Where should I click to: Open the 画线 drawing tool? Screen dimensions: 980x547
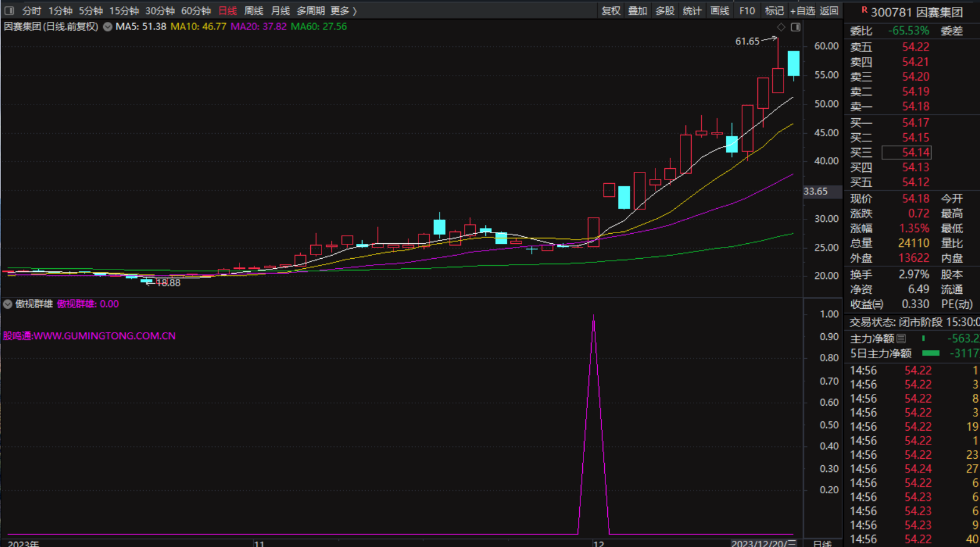click(x=719, y=11)
